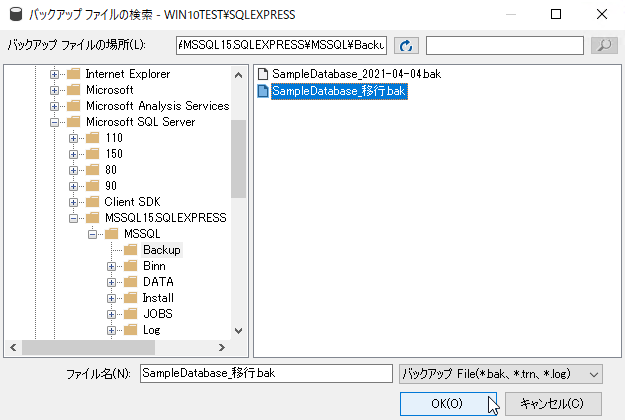Click the tree horizontal scrollbar right arrow

pos(222,347)
